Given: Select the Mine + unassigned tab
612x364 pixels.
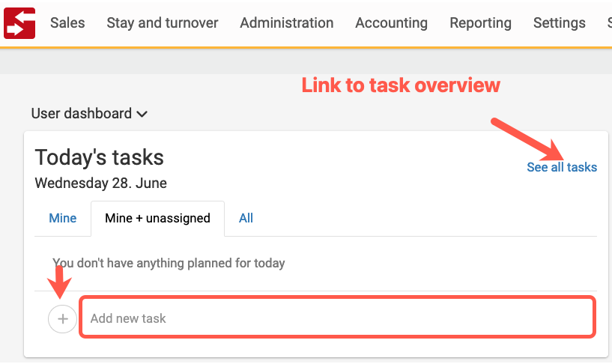Looking at the screenshot, I should 158,218.
